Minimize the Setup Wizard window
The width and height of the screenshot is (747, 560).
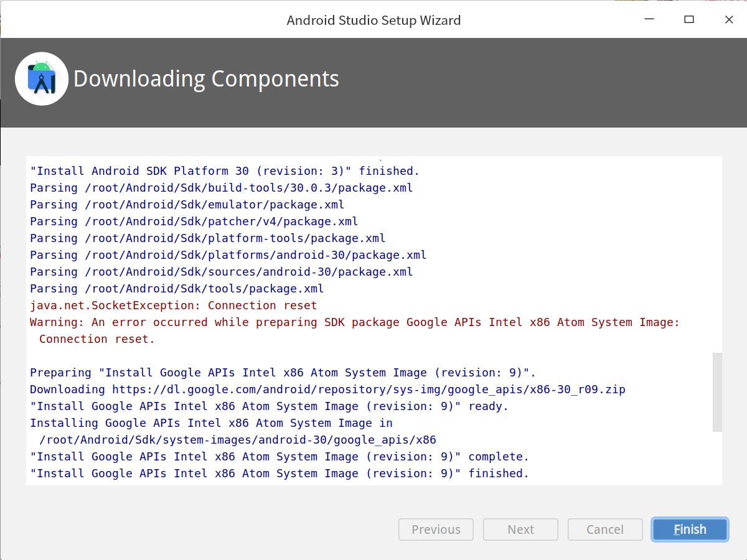649,19
